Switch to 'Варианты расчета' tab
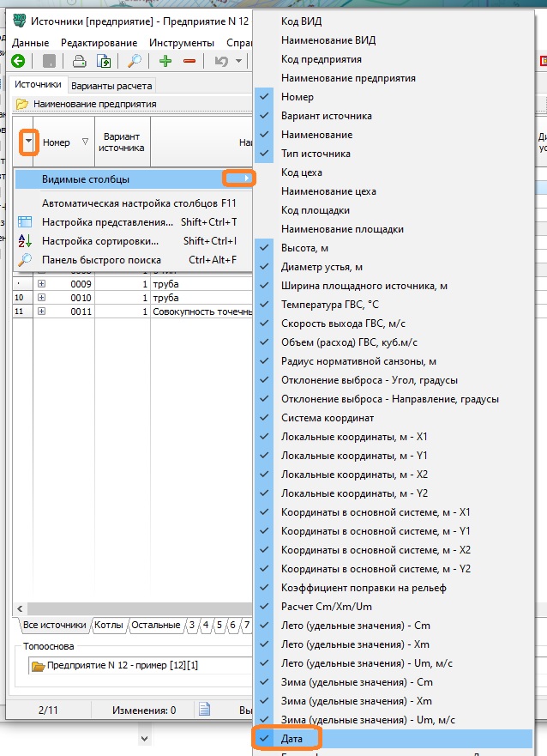 click(x=111, y=86)
